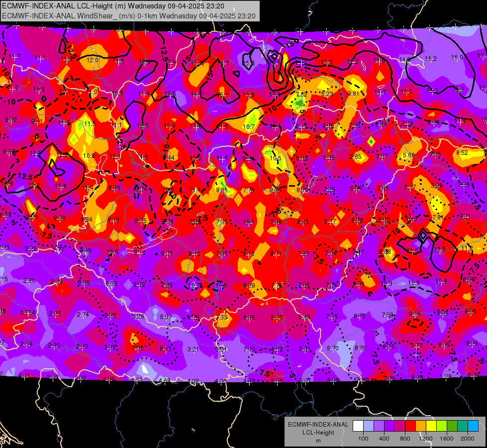This screenshot has width=487, height=448.
Task: Click the 7.75 grid point value
Action: (x=248, y=190)
